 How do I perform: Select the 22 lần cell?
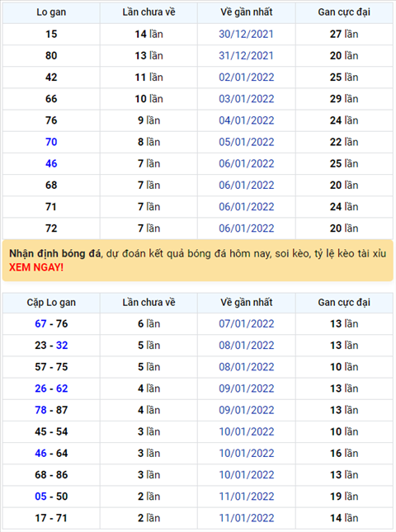tap(344, 142)
